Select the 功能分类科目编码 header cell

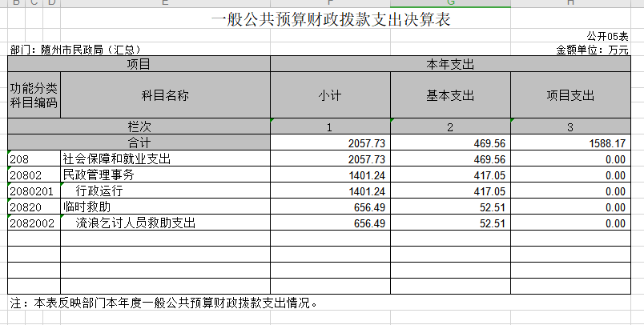[x=34, y=95]
